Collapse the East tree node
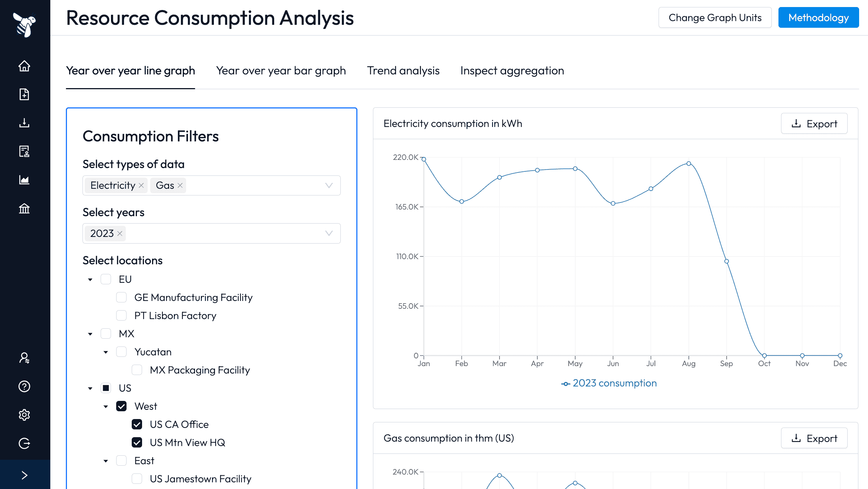Image resolution: width=868 pixels, height=489 pixels. click(x=106, y=461)
